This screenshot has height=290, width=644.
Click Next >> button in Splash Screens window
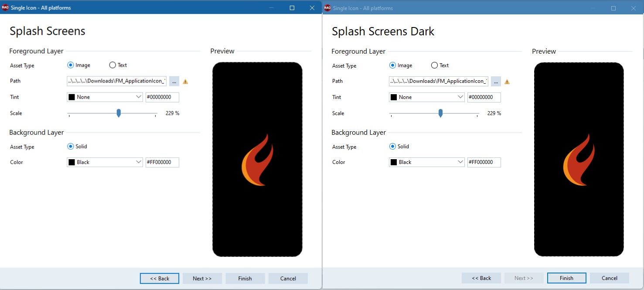(202, 278)
